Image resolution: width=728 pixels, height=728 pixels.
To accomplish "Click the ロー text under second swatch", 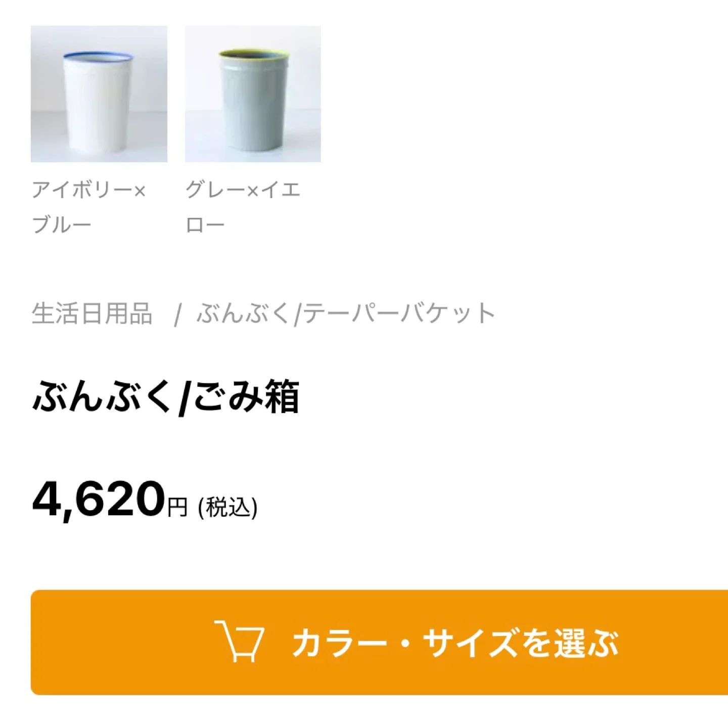I will click(205, 225).
